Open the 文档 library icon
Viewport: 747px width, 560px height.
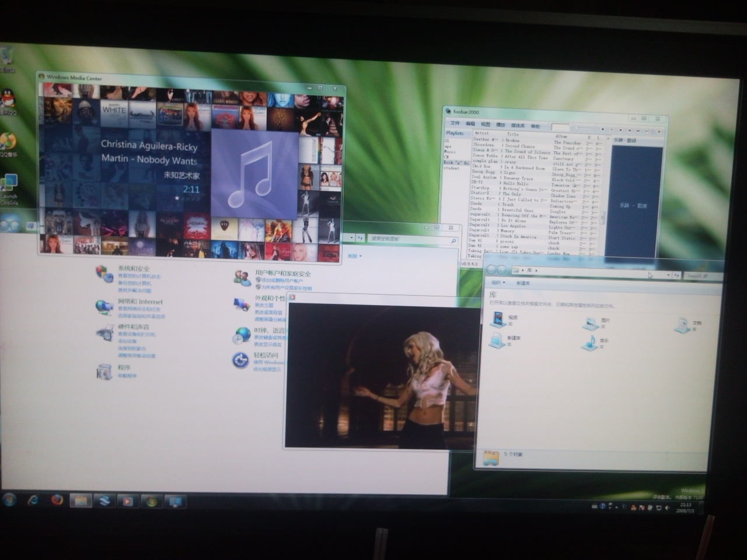pyautogui.click(x=681, y=325)
